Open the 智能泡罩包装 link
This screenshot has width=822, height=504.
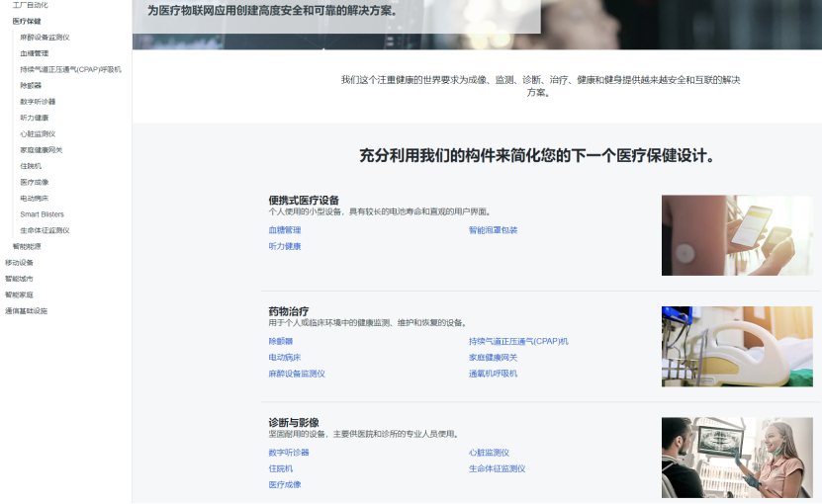coord(493,230)
